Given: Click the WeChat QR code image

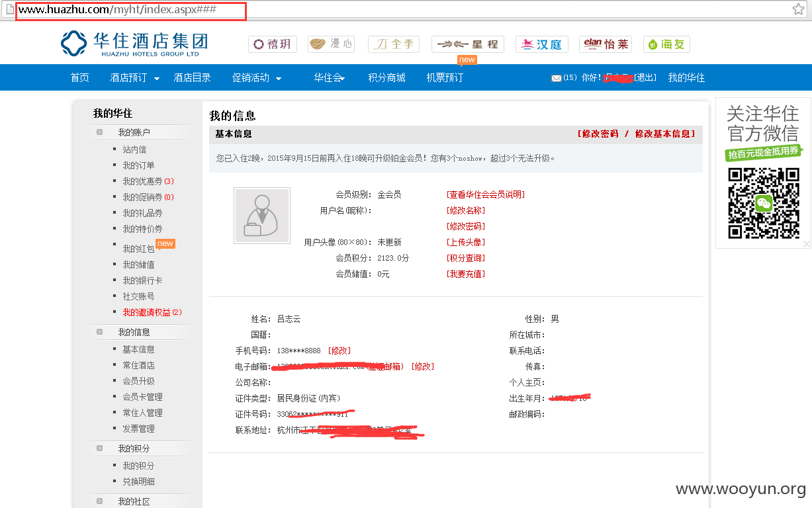Looking at the screenshot, I should [763, 203].
